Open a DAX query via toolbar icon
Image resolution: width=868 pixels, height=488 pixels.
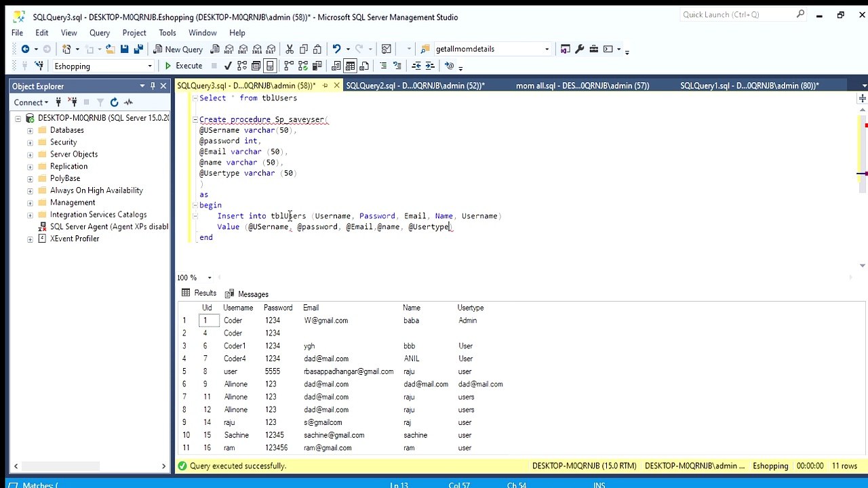pos(271,49)
